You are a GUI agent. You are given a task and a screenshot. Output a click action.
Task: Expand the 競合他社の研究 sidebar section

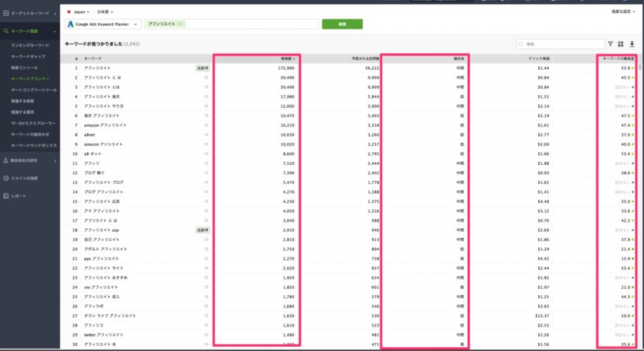coord(55,160)
